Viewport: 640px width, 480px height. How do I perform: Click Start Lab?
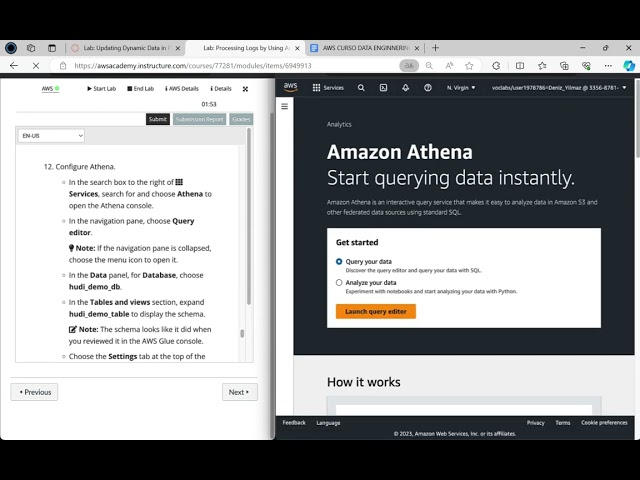coord(101,89)
